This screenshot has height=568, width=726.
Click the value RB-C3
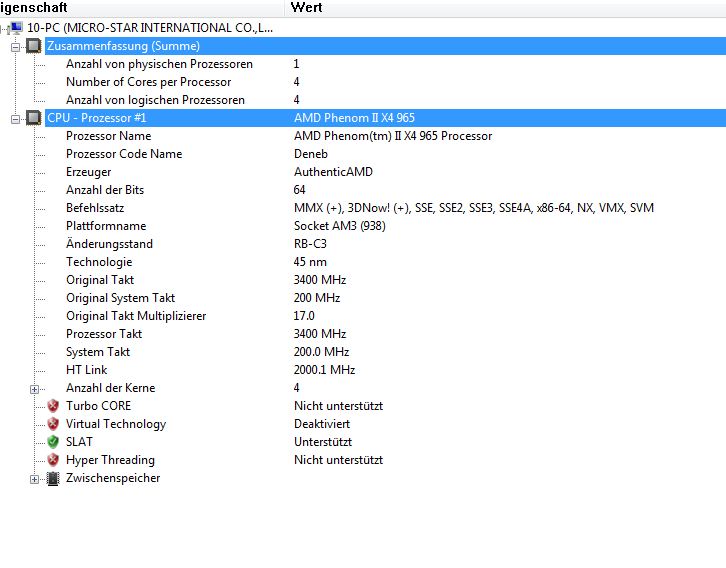(x=310, y=244)
